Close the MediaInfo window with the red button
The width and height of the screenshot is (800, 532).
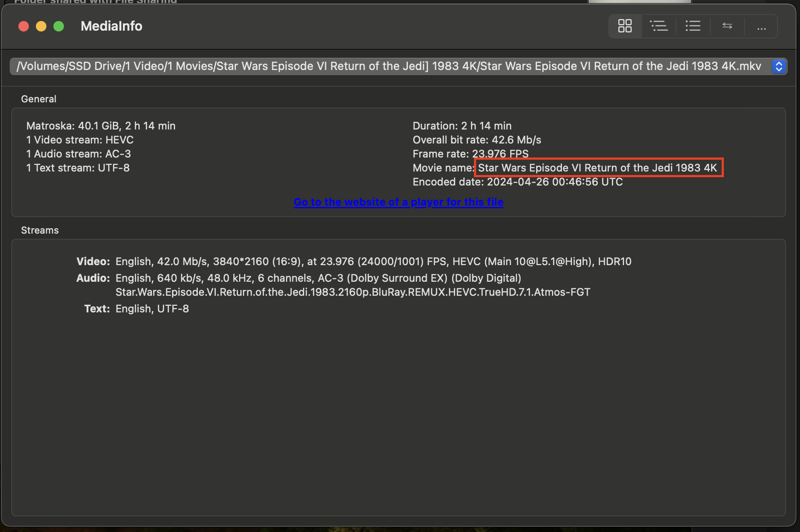pyautogui.click(x=24, y=26)
